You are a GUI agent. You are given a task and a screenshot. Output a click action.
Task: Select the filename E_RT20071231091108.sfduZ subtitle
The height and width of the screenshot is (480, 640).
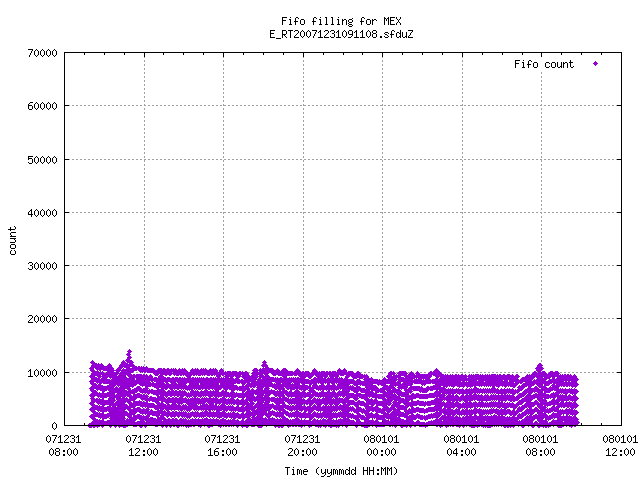[341, 34]
